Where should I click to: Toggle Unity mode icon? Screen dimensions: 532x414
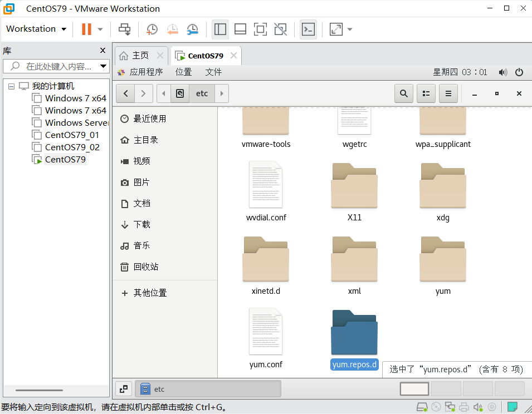click(281, 29)
